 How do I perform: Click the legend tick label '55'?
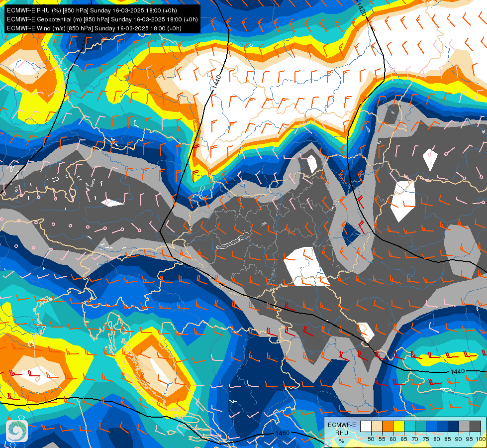tap(382, 439)
